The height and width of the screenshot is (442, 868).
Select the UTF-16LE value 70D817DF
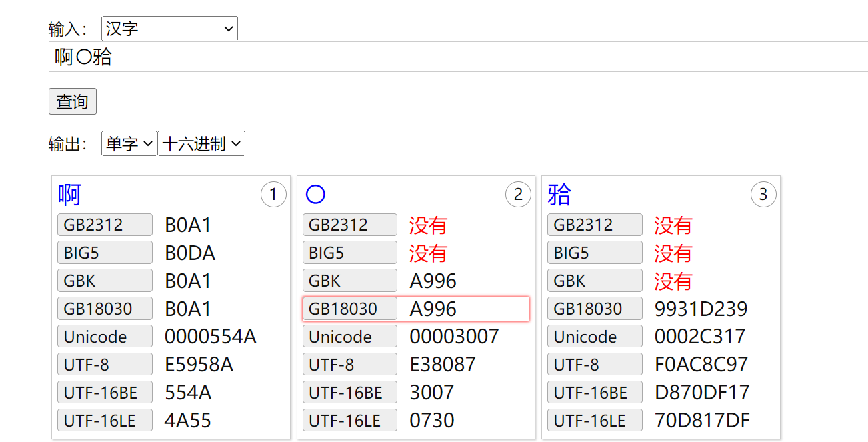703,421
